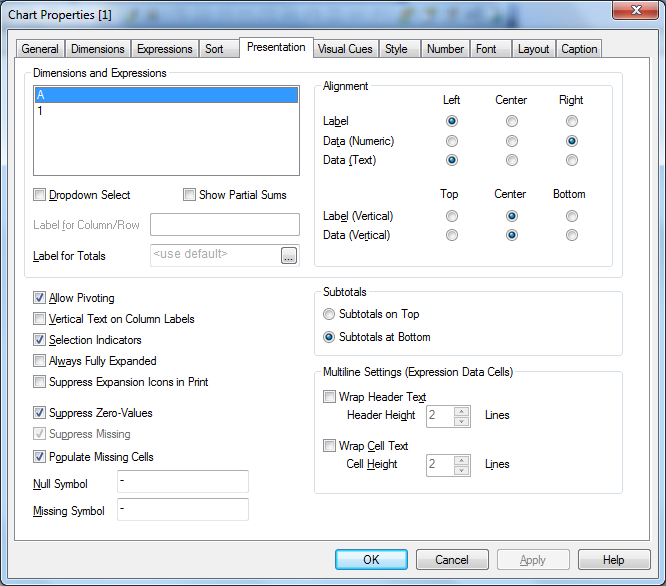Choose Subtotals at Bottom
The height and width of the screenshot is (586, 666).
(x=329, y=337)
